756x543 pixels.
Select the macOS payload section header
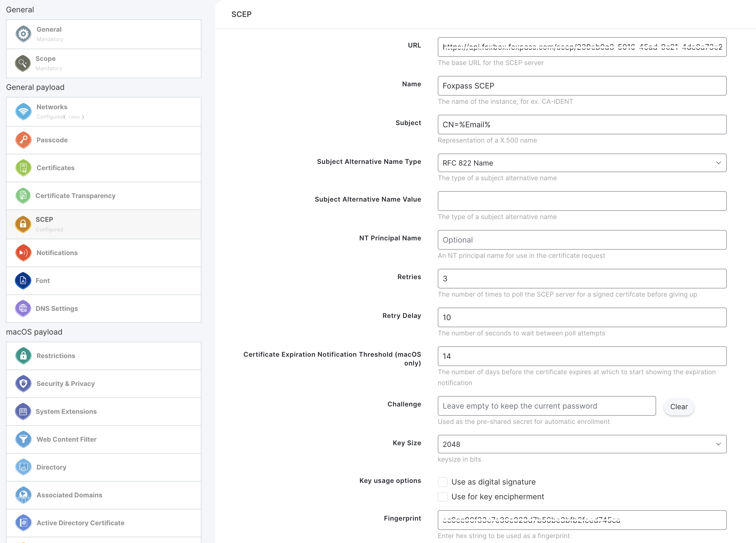[34, 332]
